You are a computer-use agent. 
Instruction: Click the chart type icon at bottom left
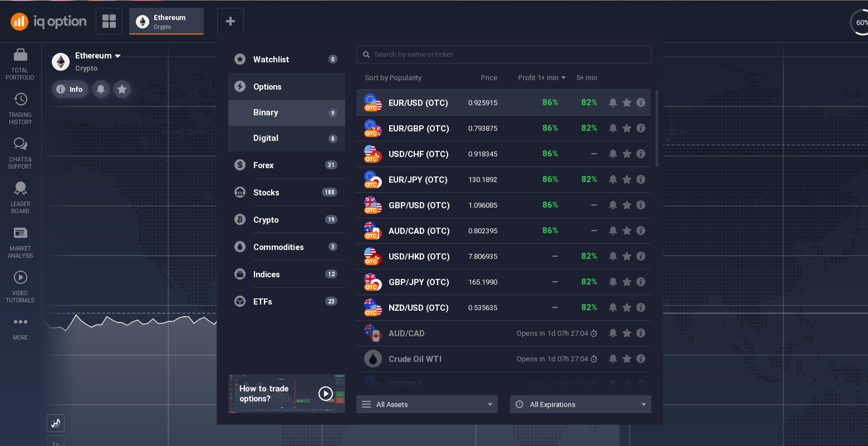click(56, 423)
